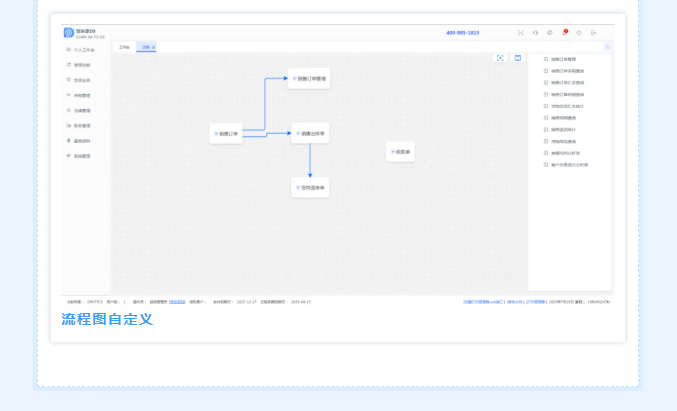
Task: Click the tab list menu icon at far right
Action: point(607,47)
